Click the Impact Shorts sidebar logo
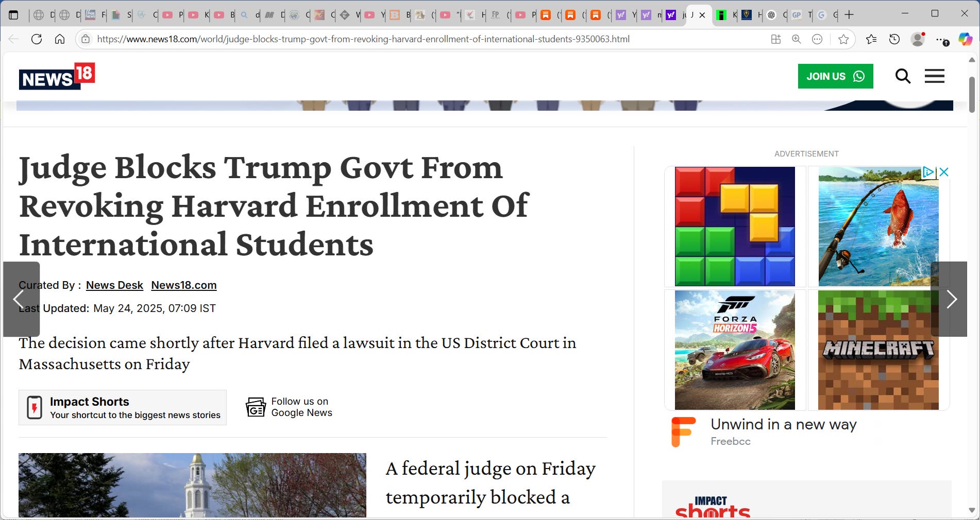The image size is (980, 520). [x=713, y=507]
